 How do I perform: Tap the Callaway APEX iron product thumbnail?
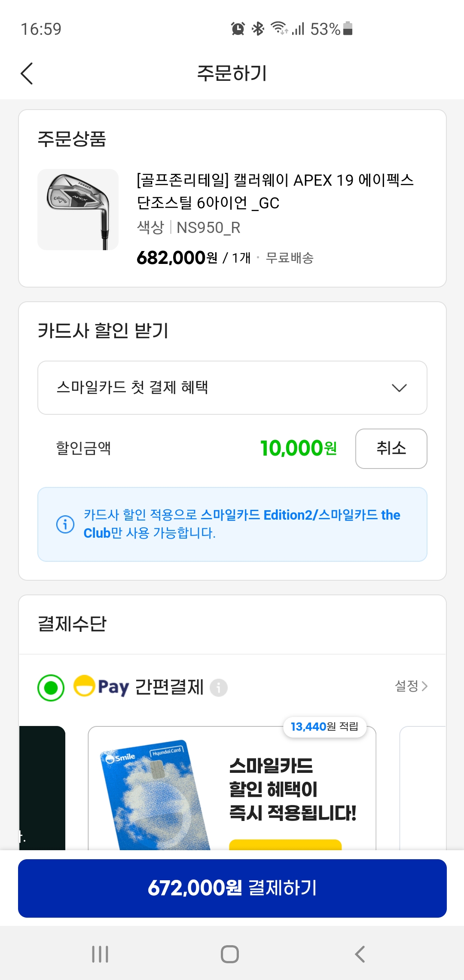(x=78, y=209)
